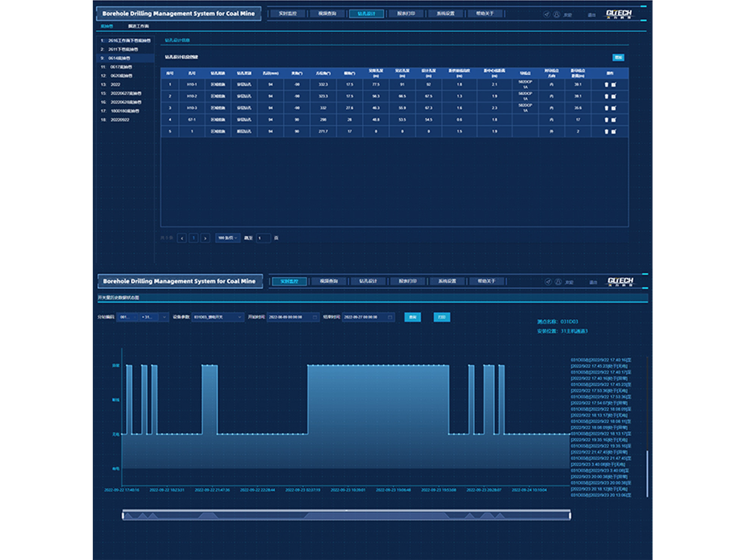Open the 100 per page dropdown

point(228,238)
